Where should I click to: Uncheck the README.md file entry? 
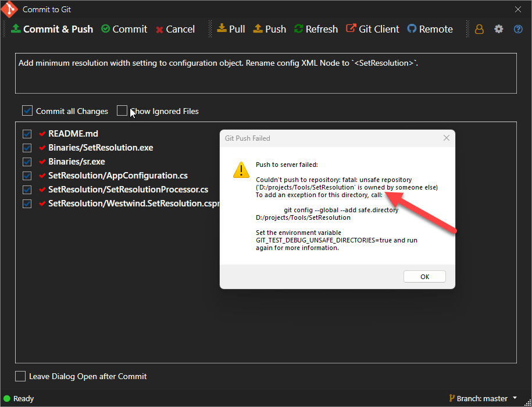pos(26,133)
